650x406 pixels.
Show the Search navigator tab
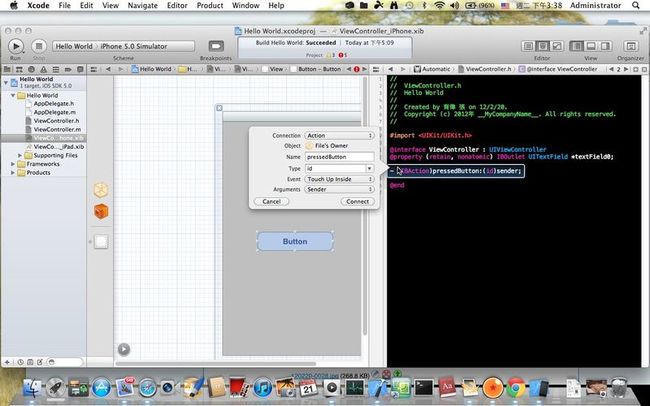click(32, 69)
